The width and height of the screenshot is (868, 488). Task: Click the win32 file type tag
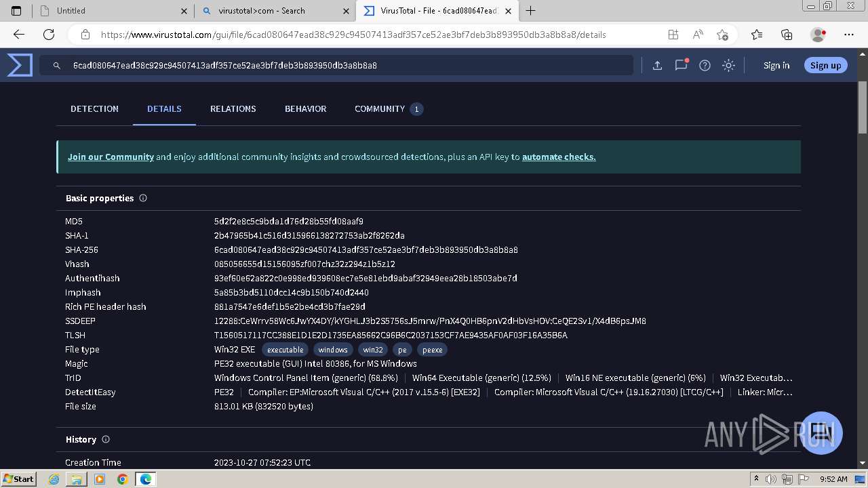coord(373,350)
